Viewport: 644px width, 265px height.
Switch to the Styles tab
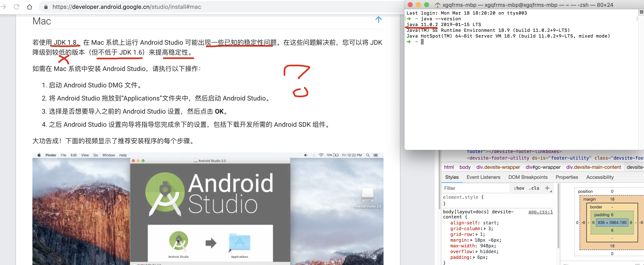click(452, 177)
